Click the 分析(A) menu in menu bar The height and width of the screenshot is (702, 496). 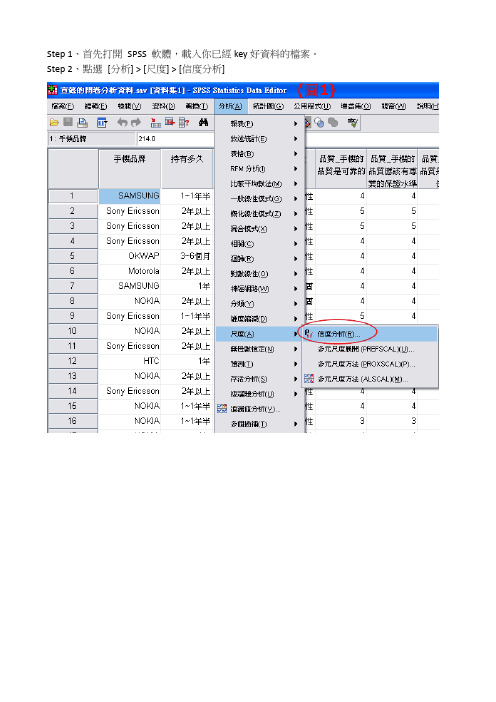[x=230, y=106]
